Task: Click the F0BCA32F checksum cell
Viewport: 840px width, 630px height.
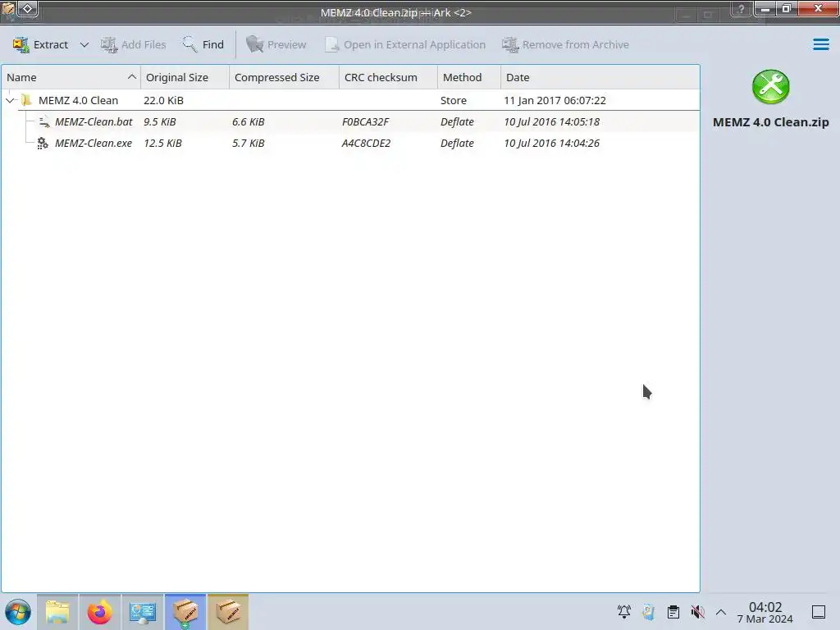Action: [x=365, y=121]
